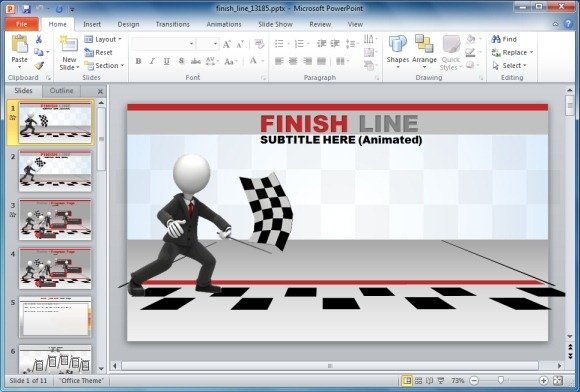Screen dimensions: 580x392
Task: Toggle Italic formatting
Action: coord(152,61)
